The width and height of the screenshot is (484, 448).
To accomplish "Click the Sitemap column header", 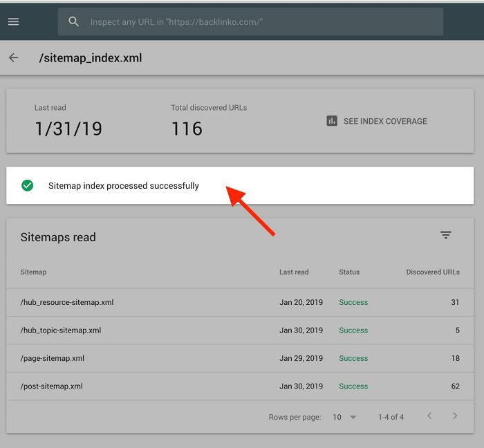I will pyautogui.click(x=34, y=272).
